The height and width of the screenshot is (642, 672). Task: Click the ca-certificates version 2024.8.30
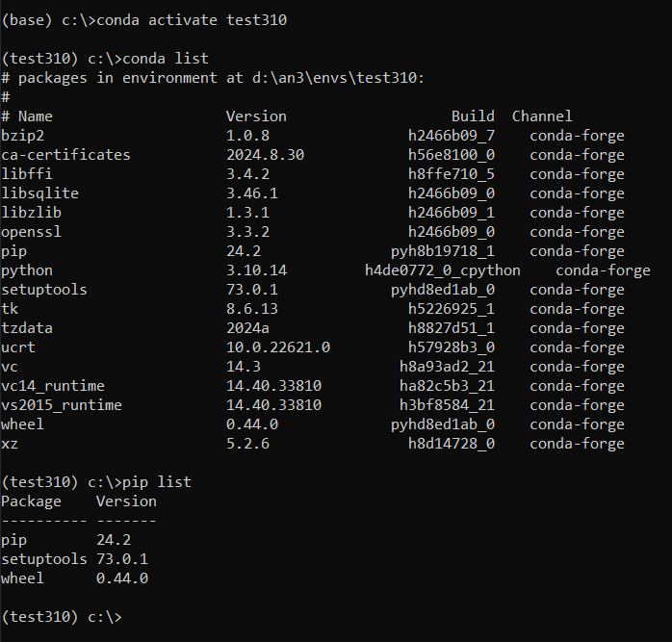click(x=266, y=155)
